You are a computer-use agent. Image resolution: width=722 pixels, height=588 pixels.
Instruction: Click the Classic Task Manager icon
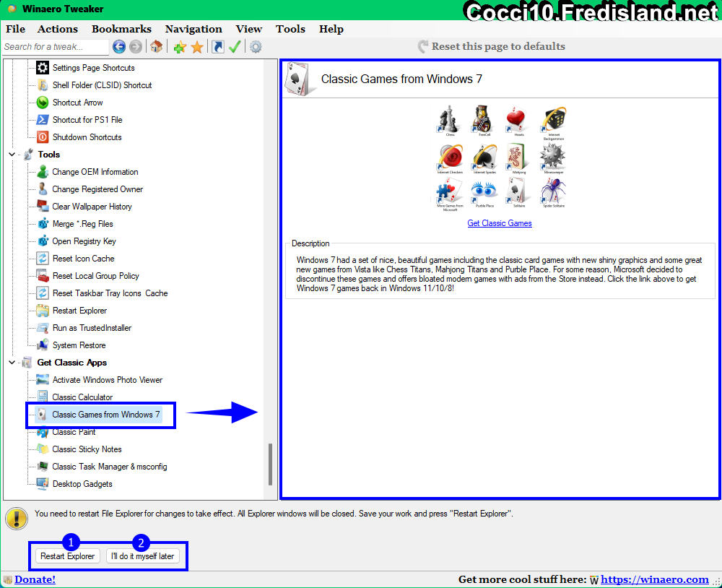click(43, 467)
